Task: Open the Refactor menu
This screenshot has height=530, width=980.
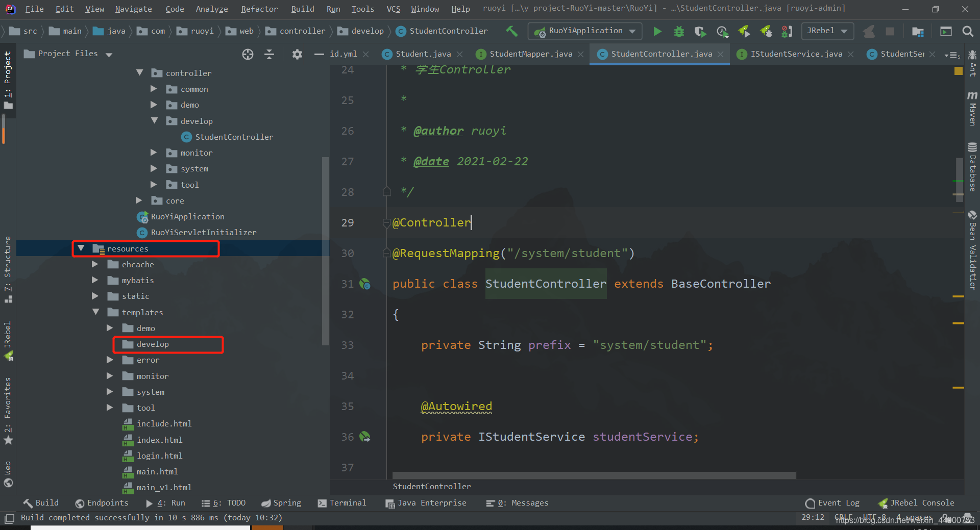Action: pyautogui.click(x=259, y=9)
